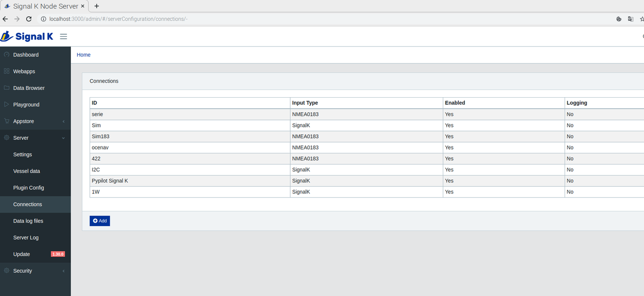This screenshot has height=296, width=644.
Task: Select Connections in the sidebar
Action: (35, 204)
